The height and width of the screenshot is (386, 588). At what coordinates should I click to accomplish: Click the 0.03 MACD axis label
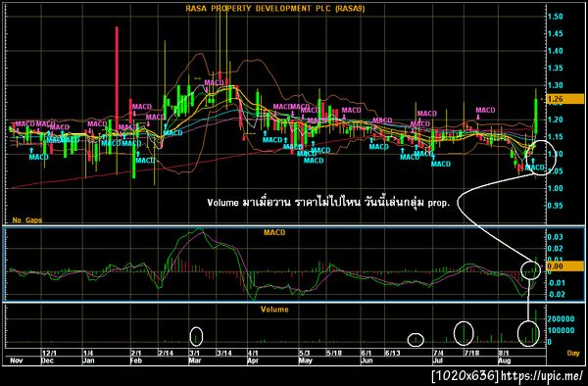[x=555, y=237]
